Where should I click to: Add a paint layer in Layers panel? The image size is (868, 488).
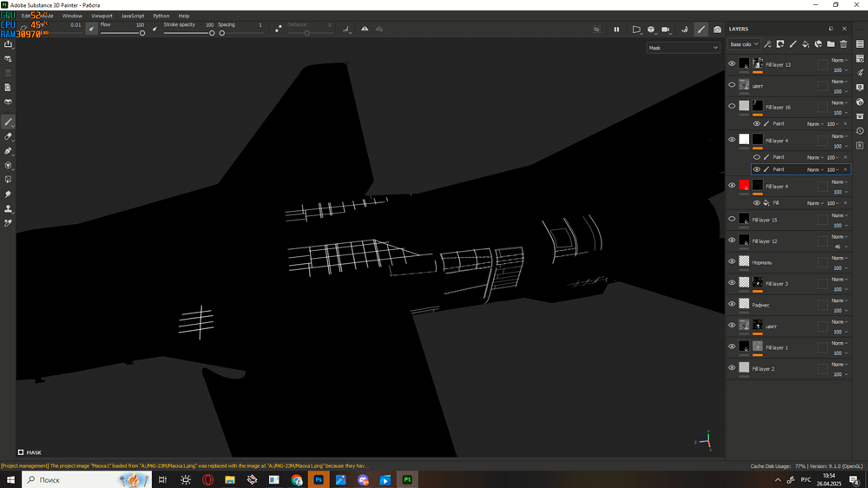pyautogui.click(x=792, y=44)
